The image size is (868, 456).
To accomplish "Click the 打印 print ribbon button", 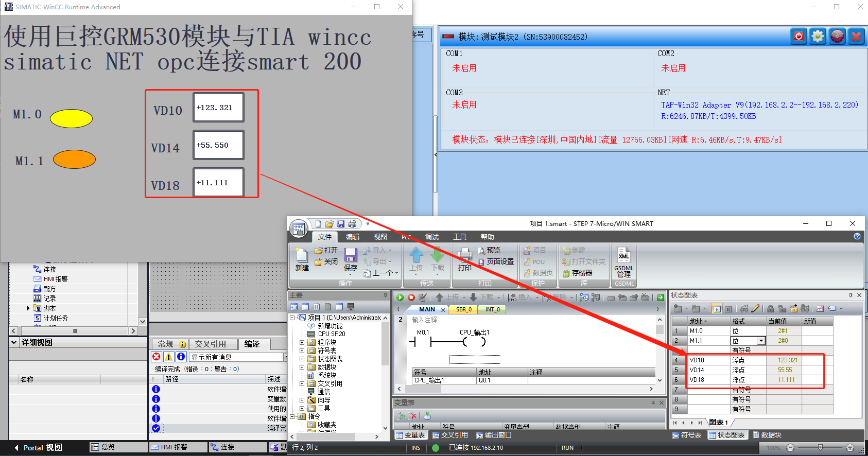I will (x=465, y=259).
